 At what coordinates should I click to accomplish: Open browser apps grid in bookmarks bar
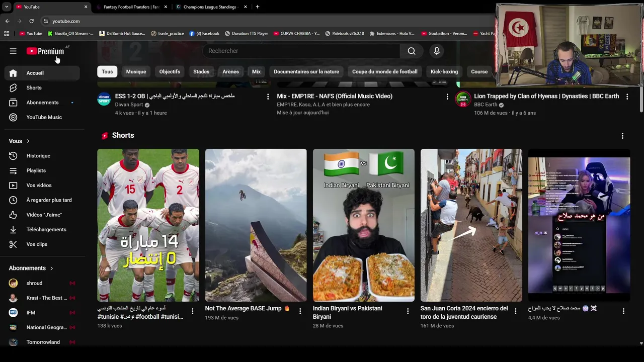coord(7,34)
